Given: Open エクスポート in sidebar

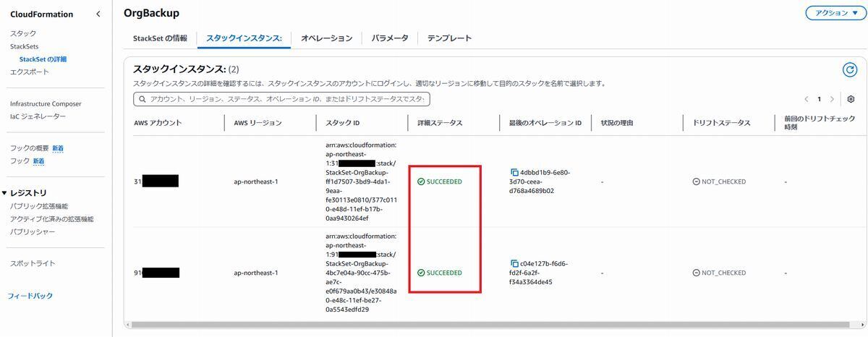Looking at the screenshot, I should 30,72.
